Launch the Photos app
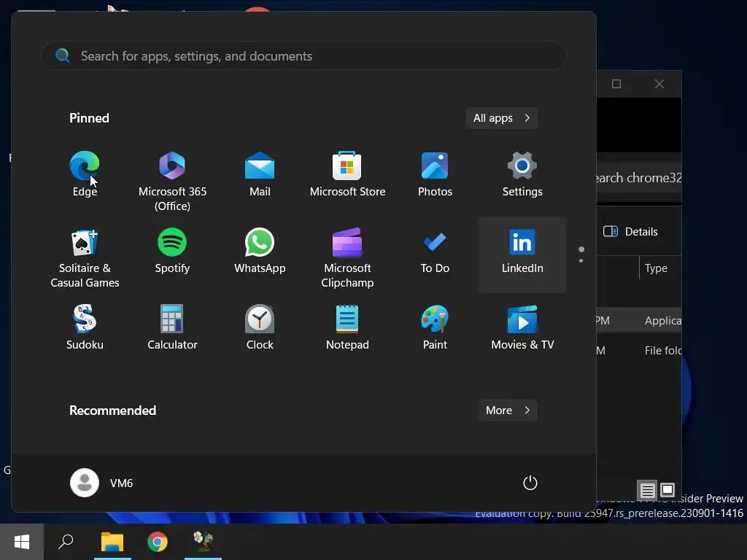This screenshot has width=747, height=560. tap(435, 174)
